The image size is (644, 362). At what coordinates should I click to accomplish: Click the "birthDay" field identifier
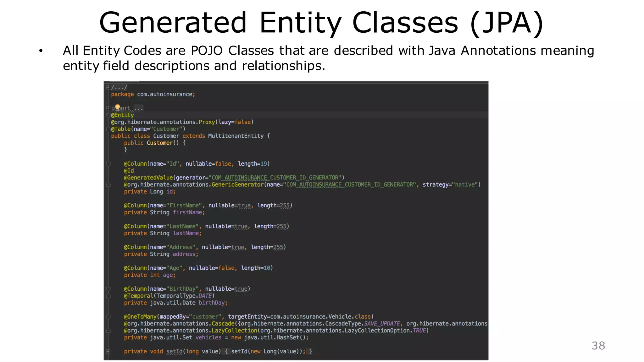coord(212,303)
